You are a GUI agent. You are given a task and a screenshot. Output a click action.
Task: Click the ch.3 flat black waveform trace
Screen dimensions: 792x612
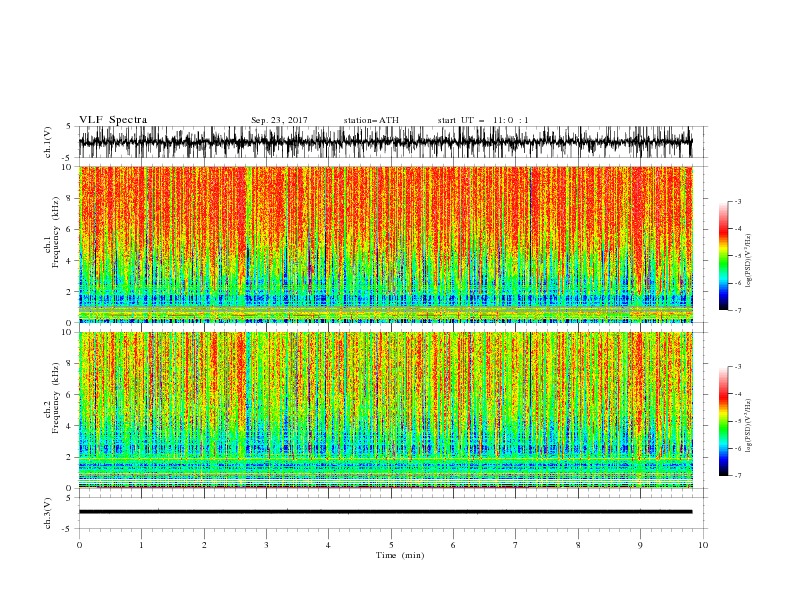pyautogui.click(x=385, y=512)
